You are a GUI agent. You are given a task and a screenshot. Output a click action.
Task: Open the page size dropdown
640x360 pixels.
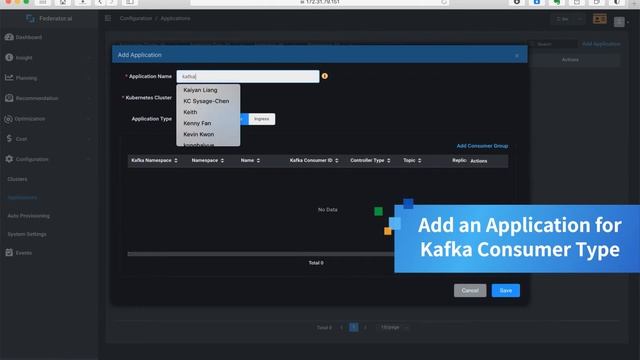[394, 327]
